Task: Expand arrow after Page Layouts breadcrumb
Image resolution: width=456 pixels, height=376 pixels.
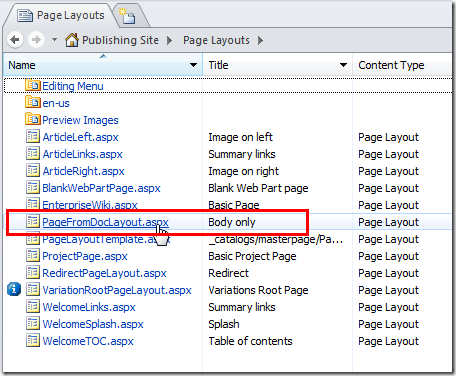Action: coord(260,40)
